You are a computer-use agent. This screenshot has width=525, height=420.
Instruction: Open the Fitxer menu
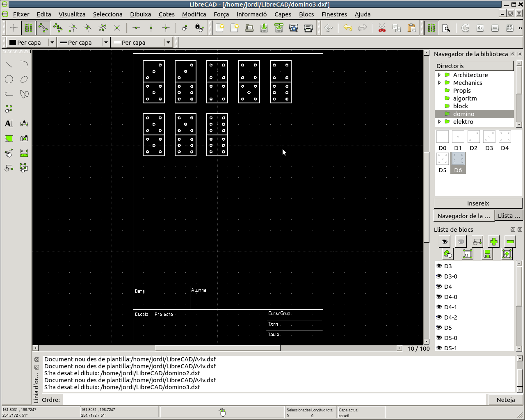[x=21, y=14]
